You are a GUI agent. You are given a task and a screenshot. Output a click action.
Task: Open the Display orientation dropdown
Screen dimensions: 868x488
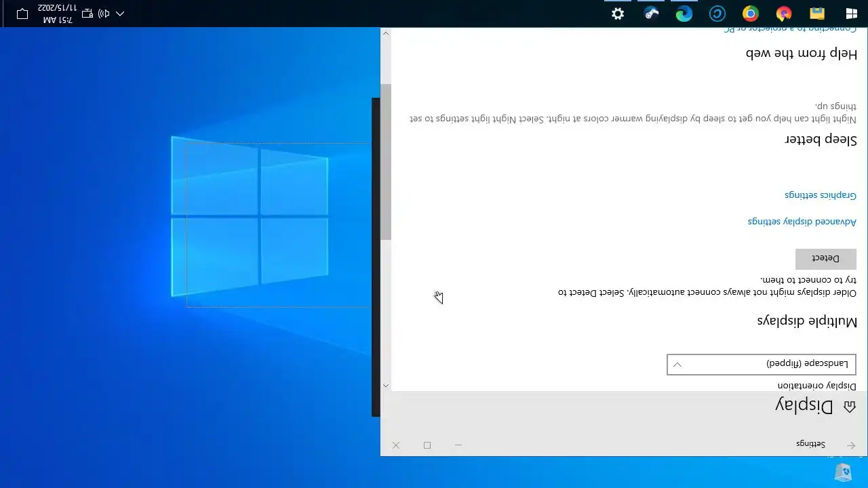(762, 364)
